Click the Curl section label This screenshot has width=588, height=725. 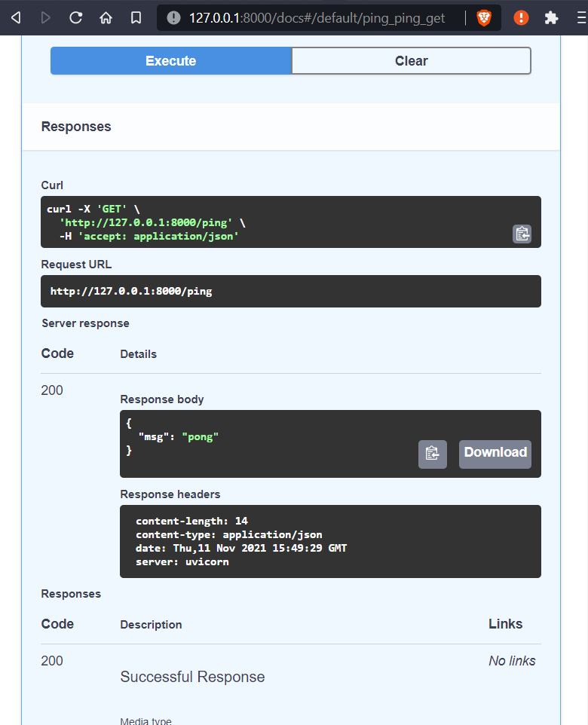52,185
